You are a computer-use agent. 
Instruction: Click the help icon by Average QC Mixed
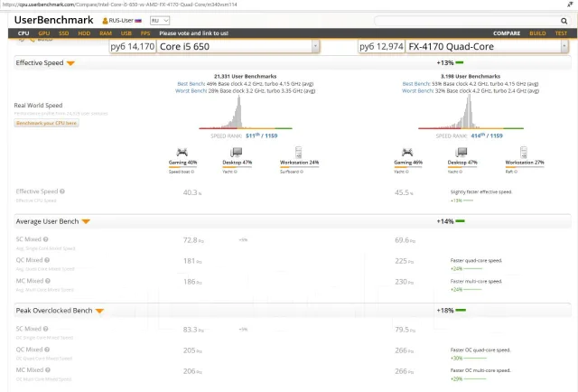47,260
